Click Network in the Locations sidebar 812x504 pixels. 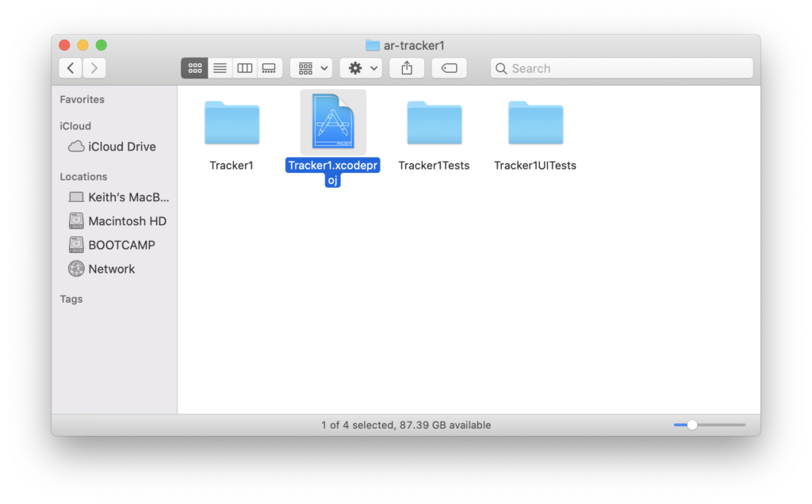111,269
